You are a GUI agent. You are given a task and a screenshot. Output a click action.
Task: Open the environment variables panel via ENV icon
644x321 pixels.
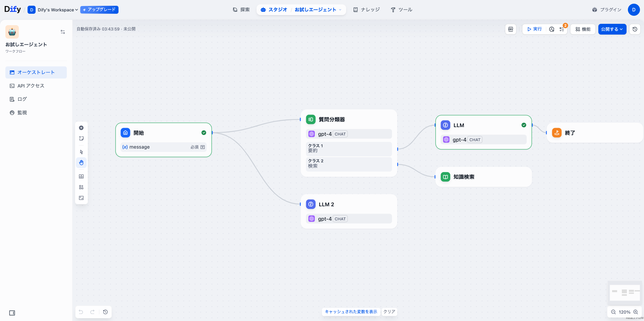click(510, 29)
